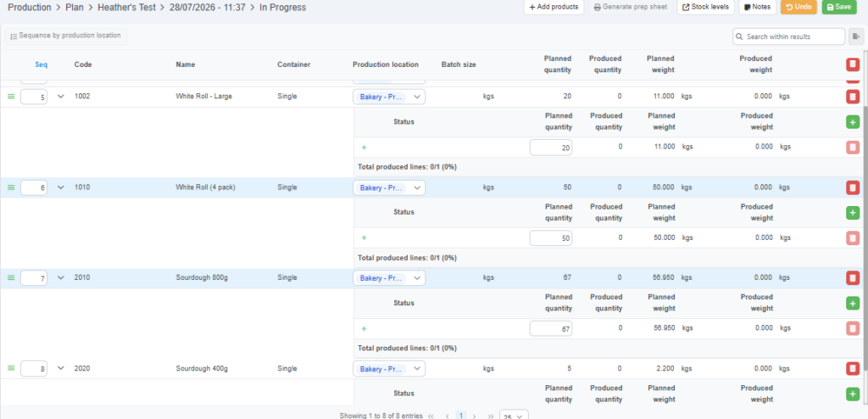Sort by Batch size column header
The width and height of the screenshot is (868, 419).
[x=459, y=64]
